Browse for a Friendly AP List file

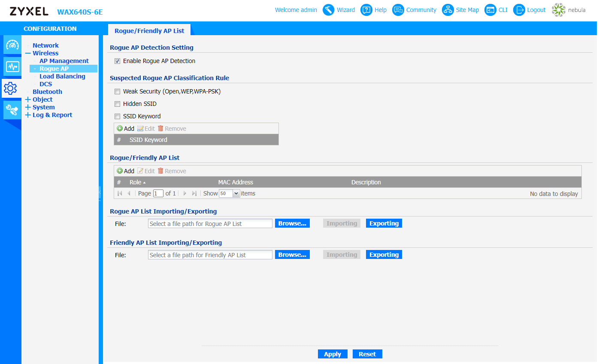point(292,255)
